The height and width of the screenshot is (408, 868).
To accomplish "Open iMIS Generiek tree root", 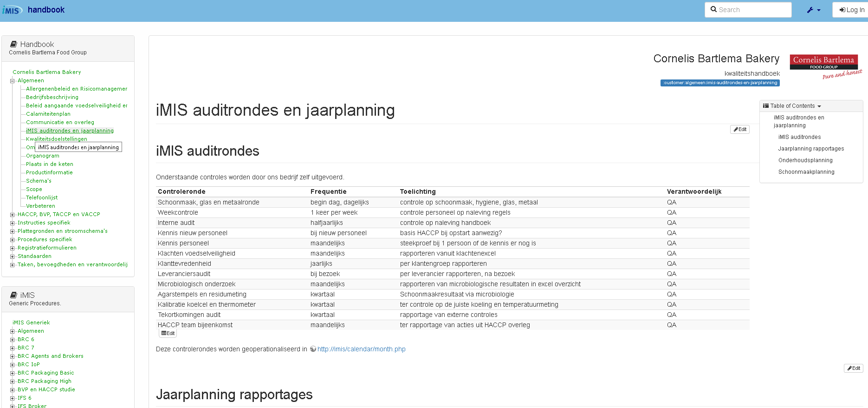I will tap(31, 322).
